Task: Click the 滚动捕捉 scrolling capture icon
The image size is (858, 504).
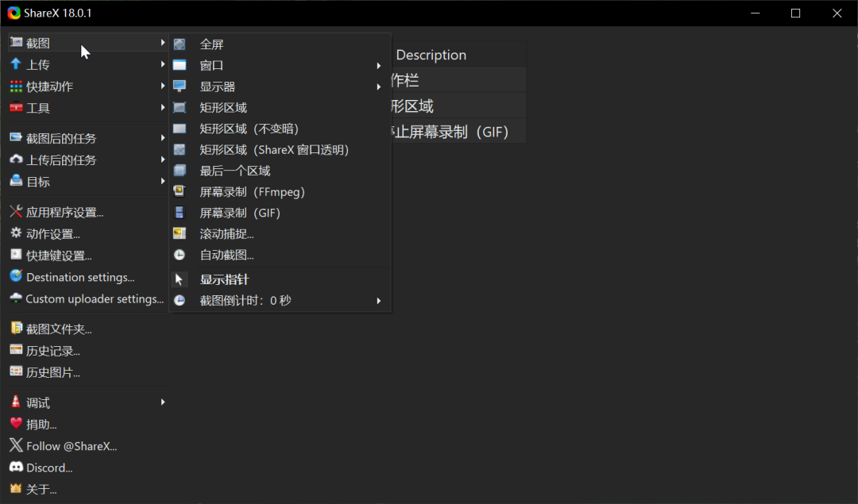Action: click(180, 233)
